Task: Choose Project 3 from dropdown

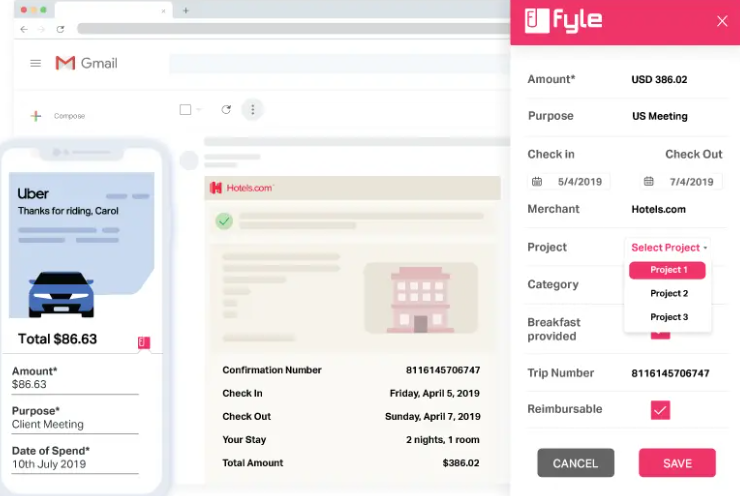Action: tap(669, 317)
